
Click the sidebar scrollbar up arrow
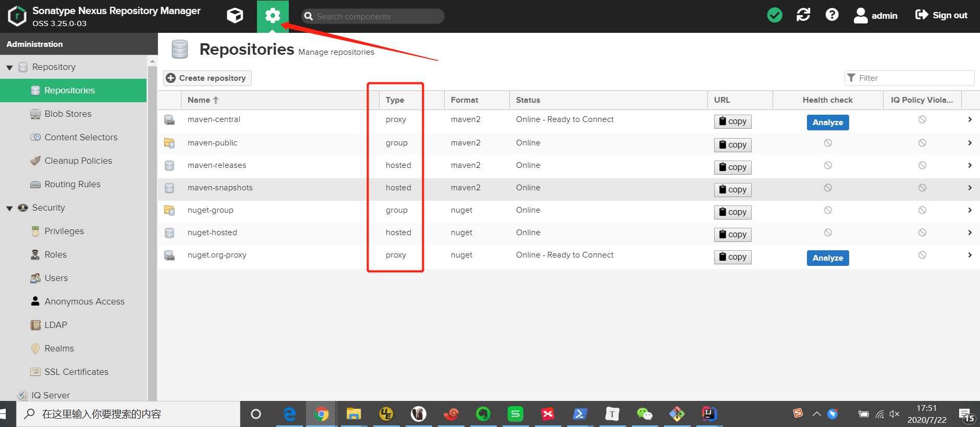tap(152, 62)
